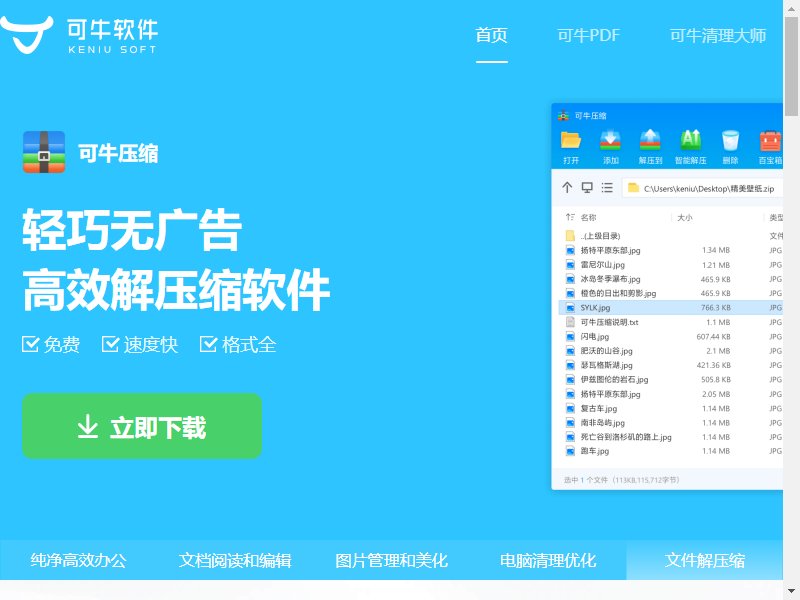800x600 pixels.
Task: Select the 扬特平原东部.jpg row sized 1.34 MB
Action: pos(671,251)
